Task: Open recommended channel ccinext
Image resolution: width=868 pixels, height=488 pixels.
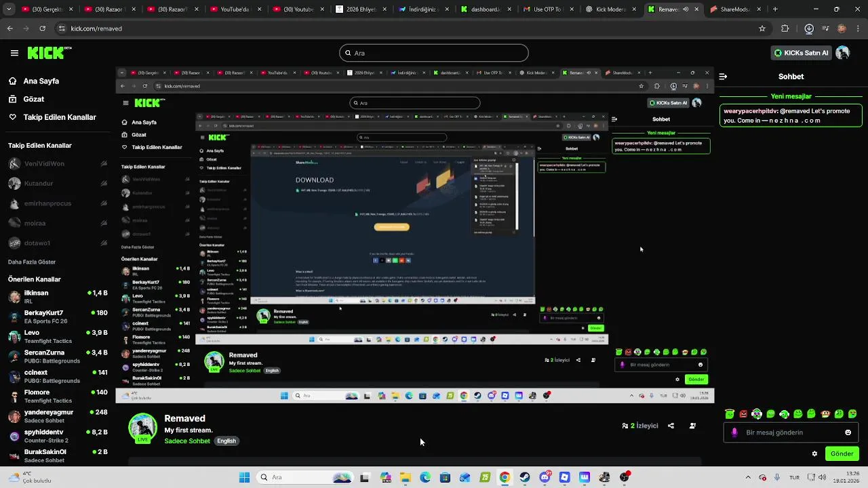Action: point(58,376)
